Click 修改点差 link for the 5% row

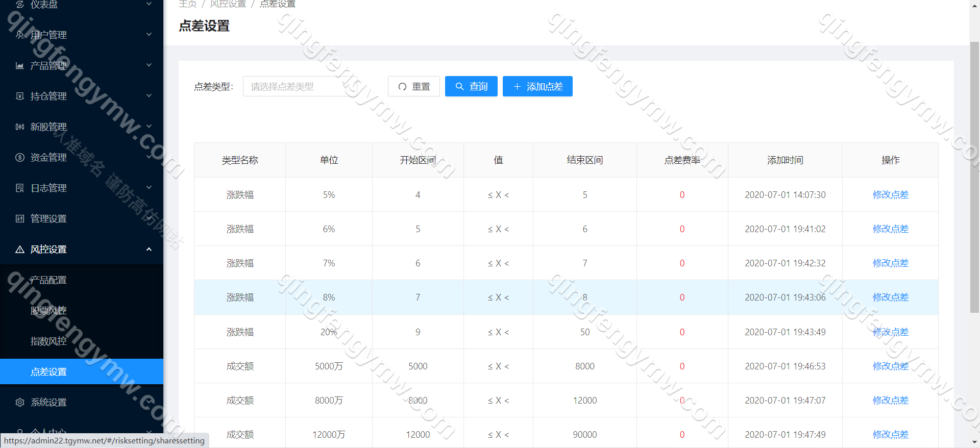pos(890,194)
